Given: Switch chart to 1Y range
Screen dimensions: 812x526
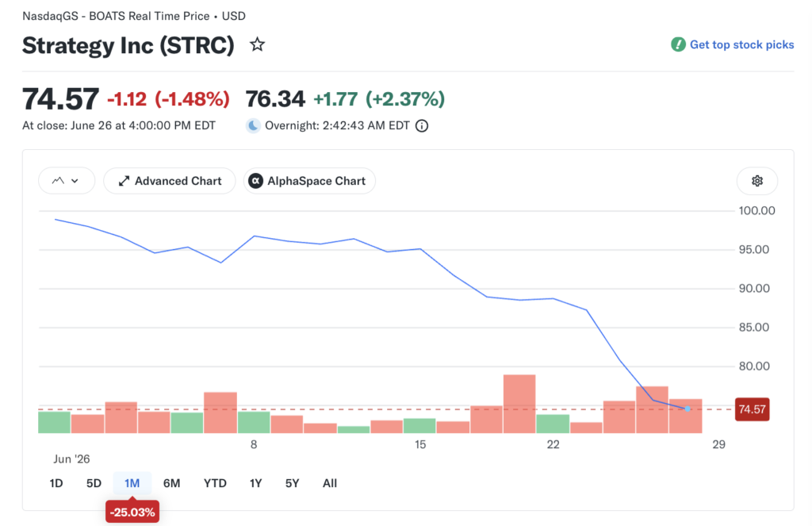Looking at the screenshot, I should [256, 483].
